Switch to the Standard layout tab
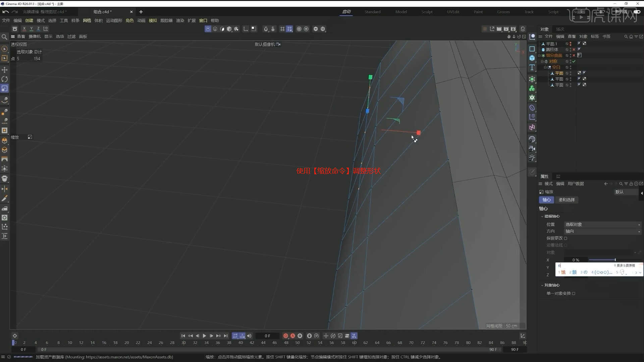This screenshot has width=644, height=362. coord(372,12)
